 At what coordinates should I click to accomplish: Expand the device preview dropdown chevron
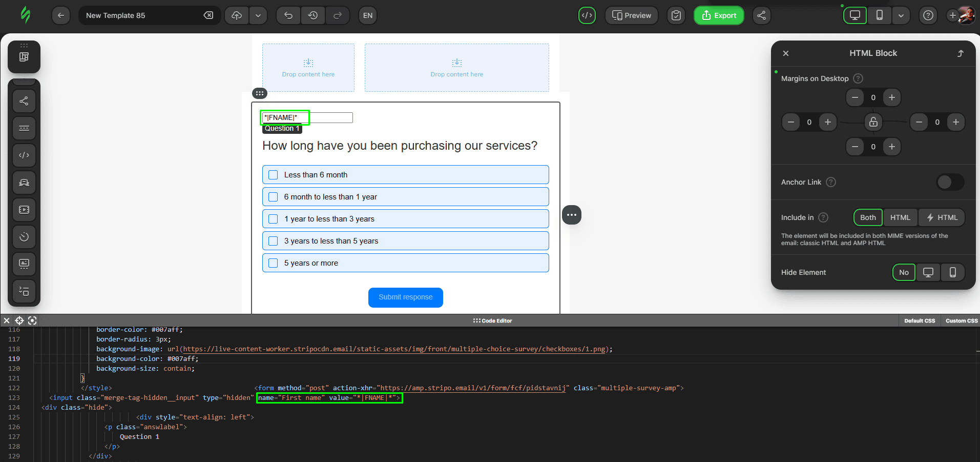point(901,15)
